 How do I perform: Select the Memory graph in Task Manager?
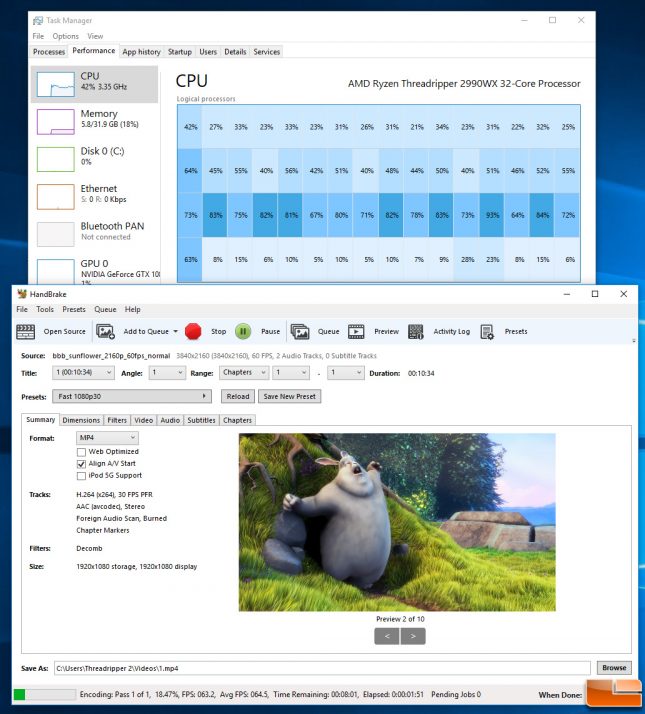click(56, 122)
